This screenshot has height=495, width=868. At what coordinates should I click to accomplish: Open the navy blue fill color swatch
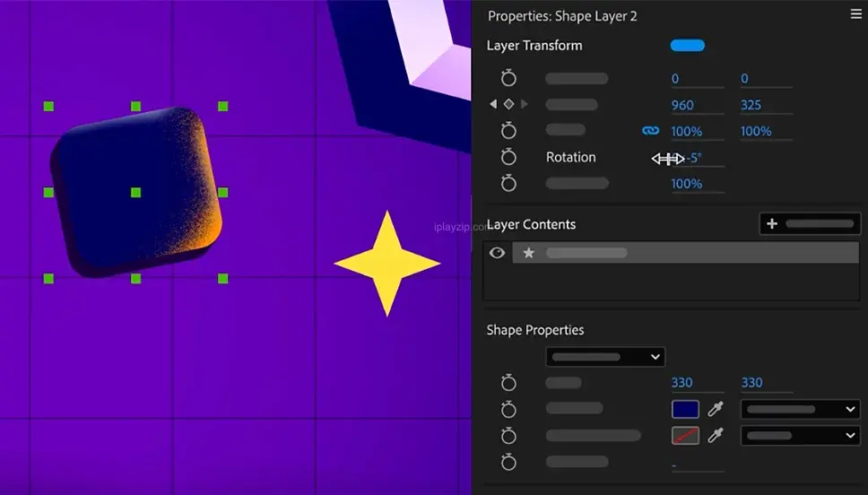[685, 409]
